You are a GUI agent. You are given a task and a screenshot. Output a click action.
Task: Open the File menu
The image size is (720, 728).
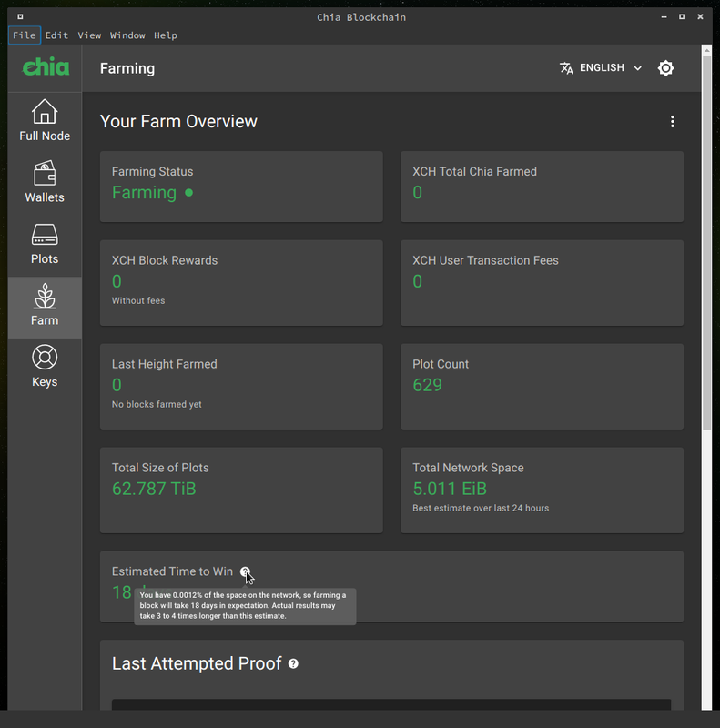click(x=25, y=35)
